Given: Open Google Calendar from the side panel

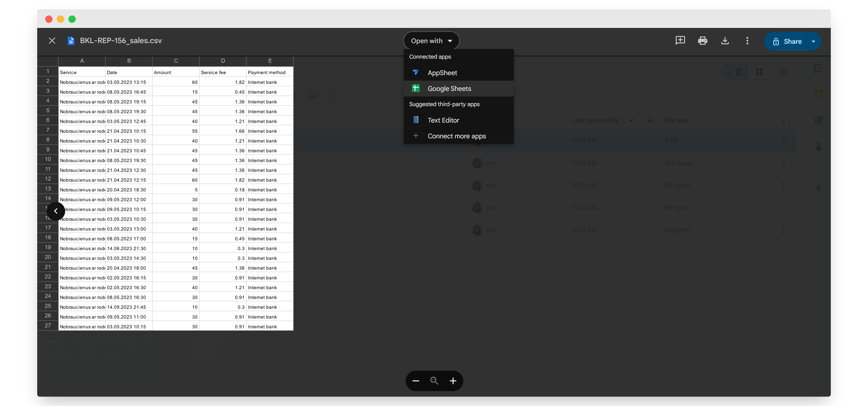Looking at the screenshot, I should point(818,69).
